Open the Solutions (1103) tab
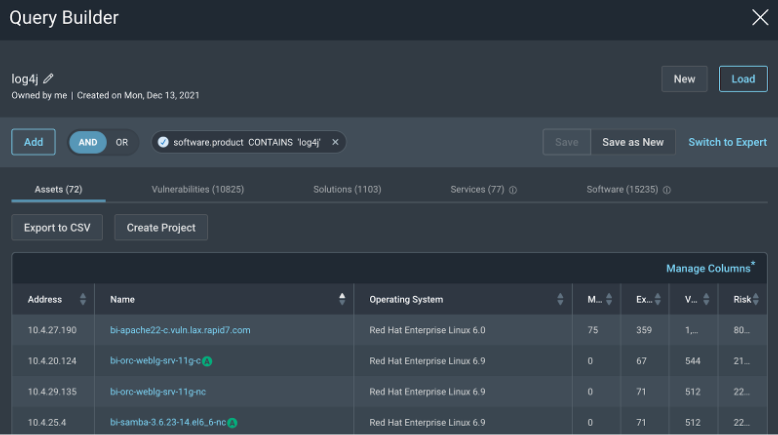The image size is (778, 435). click(346, 189)
